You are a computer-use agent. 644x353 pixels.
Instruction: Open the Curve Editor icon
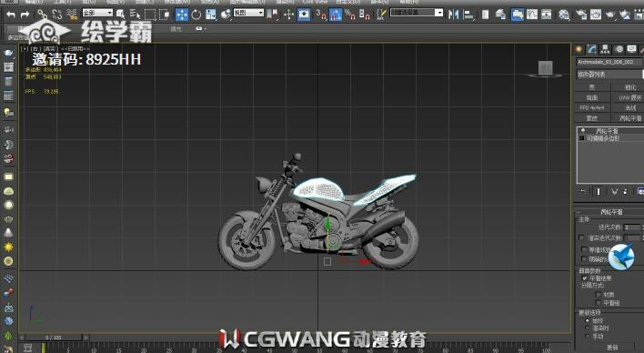532,15
